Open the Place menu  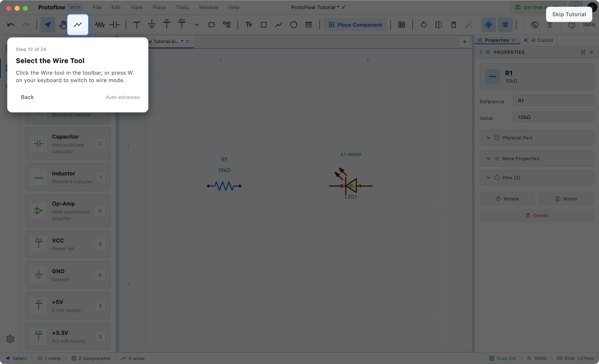click(x=159, y=7)
